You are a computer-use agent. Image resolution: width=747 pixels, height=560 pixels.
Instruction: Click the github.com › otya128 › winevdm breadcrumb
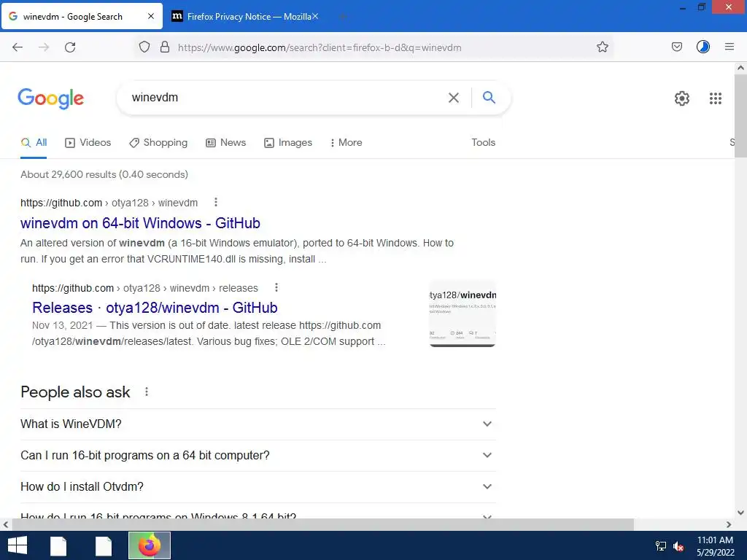(x=109, y=203)
